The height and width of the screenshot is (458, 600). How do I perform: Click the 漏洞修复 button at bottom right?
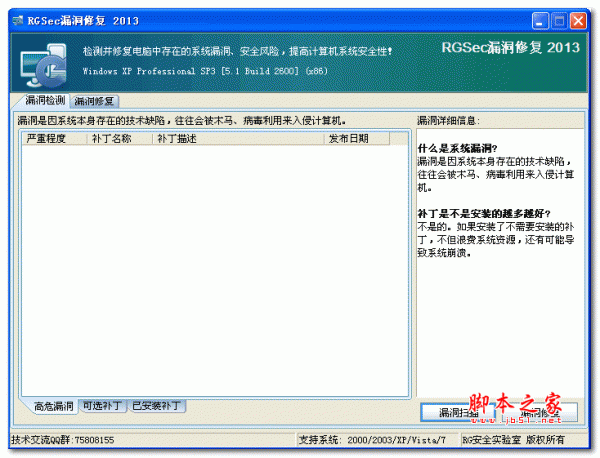539,412
